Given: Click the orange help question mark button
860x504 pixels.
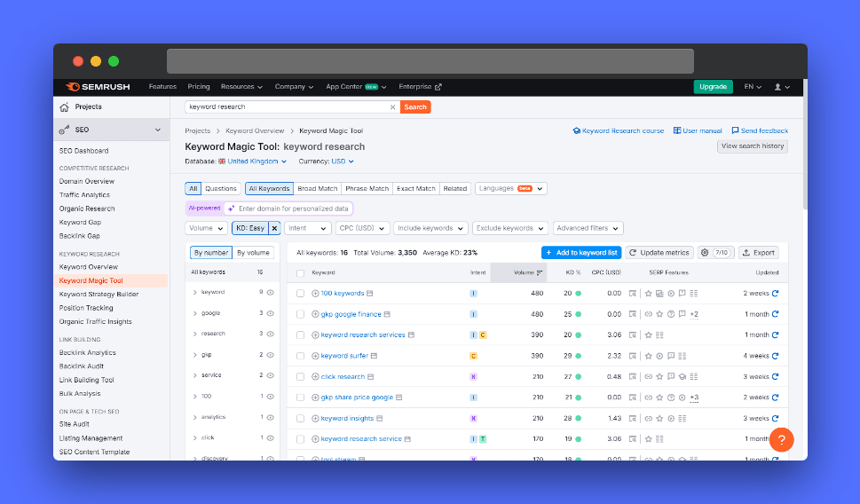Looking at the screenshot, I should click(782, 440).
